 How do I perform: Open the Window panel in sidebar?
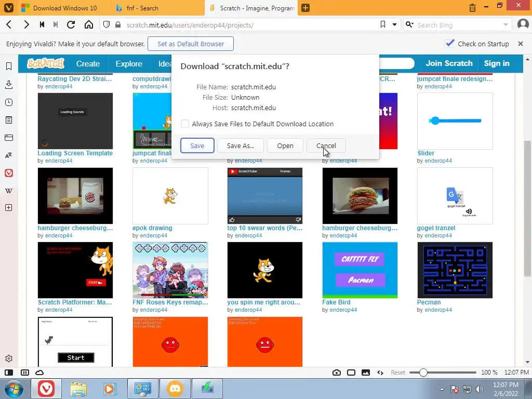[9, 137]
